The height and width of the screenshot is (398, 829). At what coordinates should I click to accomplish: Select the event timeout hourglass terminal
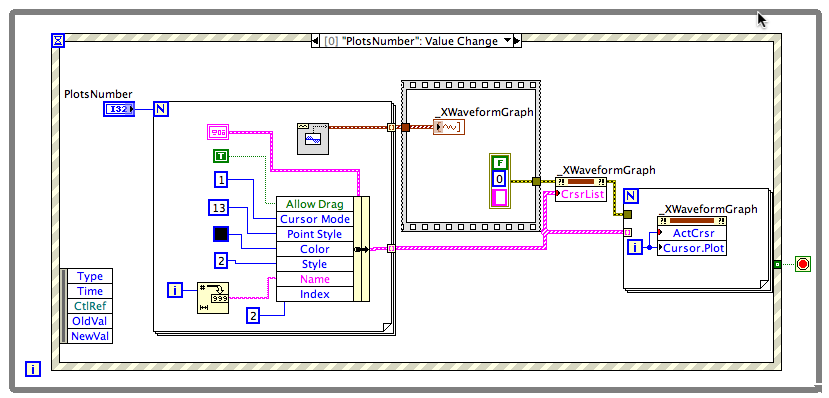(58, 40)
